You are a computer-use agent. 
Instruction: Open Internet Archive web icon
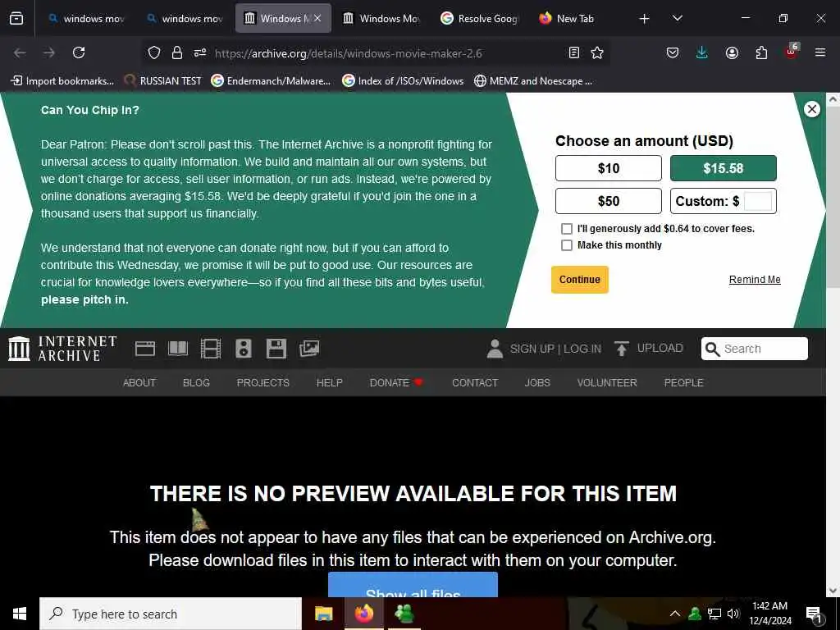coord(144,349)
